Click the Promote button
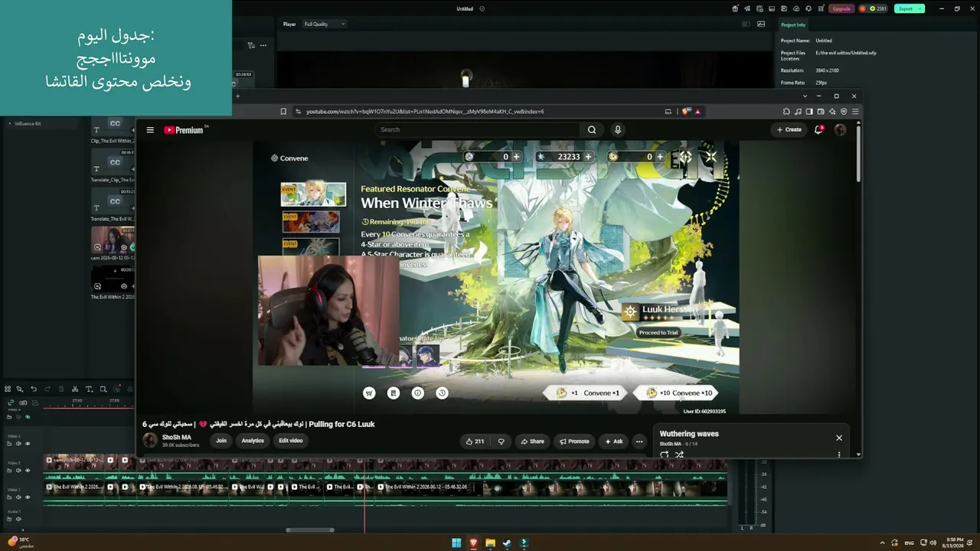This screenshot has width=980, height=551. (x=574, y=442)
